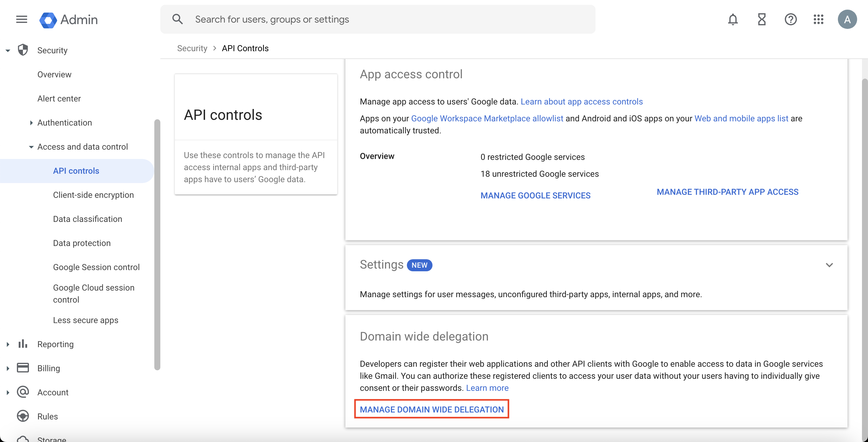Click Manage Domain Wide Delegation

click(x=432, y=409)
